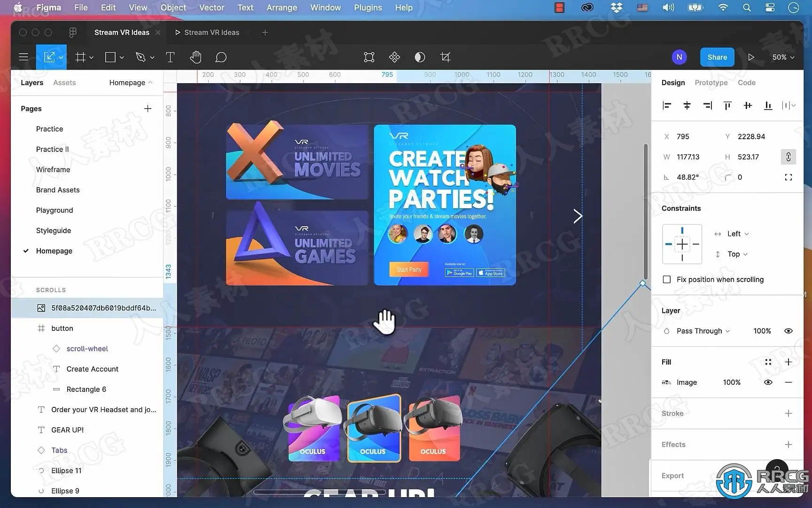
Task: Open the File menu
Action: tap(81, 8)
